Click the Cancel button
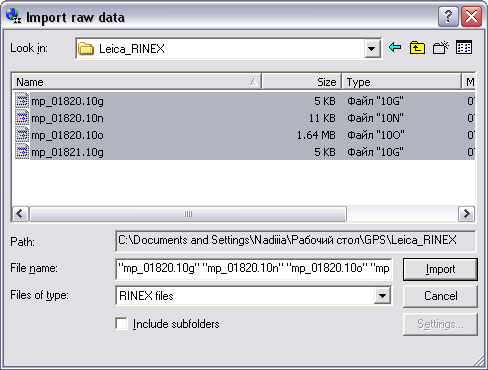This screenshot has height=370, width=488. (x=440, y=296)
